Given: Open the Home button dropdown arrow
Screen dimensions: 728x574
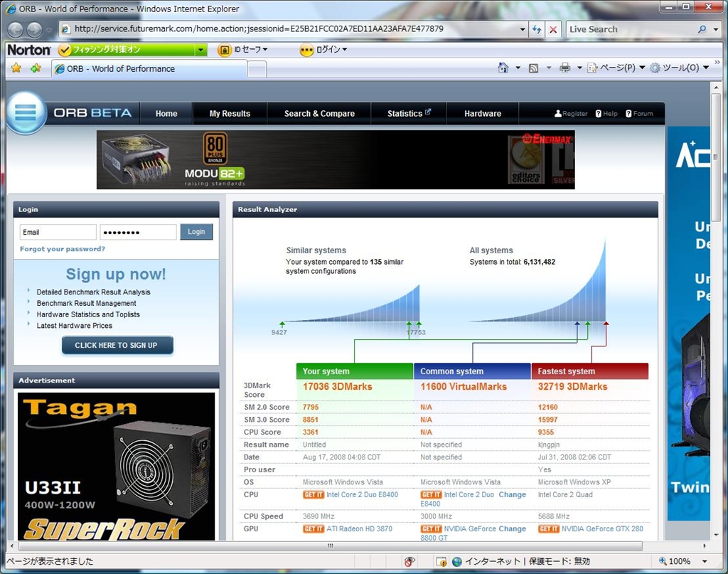Looking at the screenshot, I should 518,68.
